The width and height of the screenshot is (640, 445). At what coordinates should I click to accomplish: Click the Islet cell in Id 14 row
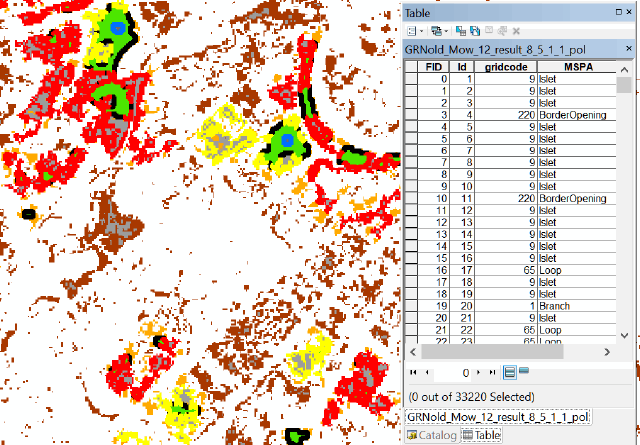[x=577, y=234]
